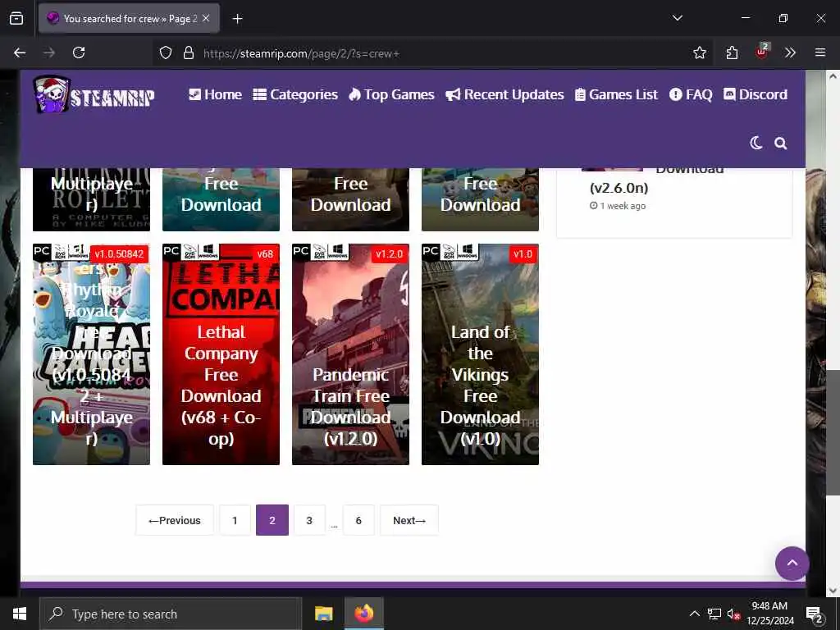
Task: Open the notification center icon
Action: pos(815,614)
